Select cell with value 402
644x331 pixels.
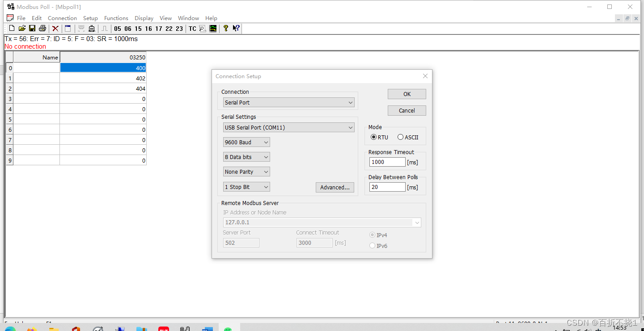point(103,78)
